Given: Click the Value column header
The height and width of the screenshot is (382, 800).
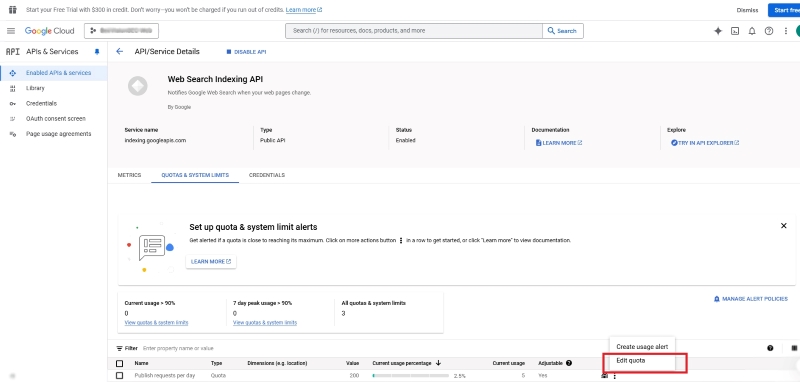Looking at the screenshot, I should (x=353, y=364).
